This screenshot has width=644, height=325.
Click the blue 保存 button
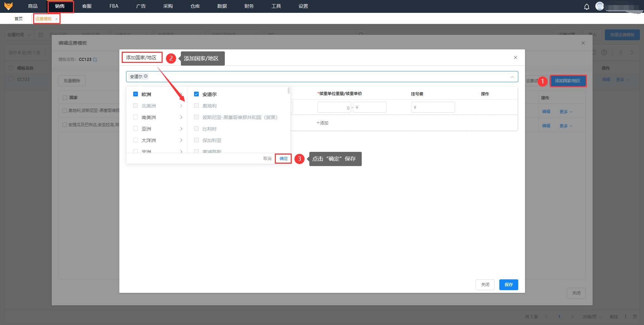click(x=509, y=285)
